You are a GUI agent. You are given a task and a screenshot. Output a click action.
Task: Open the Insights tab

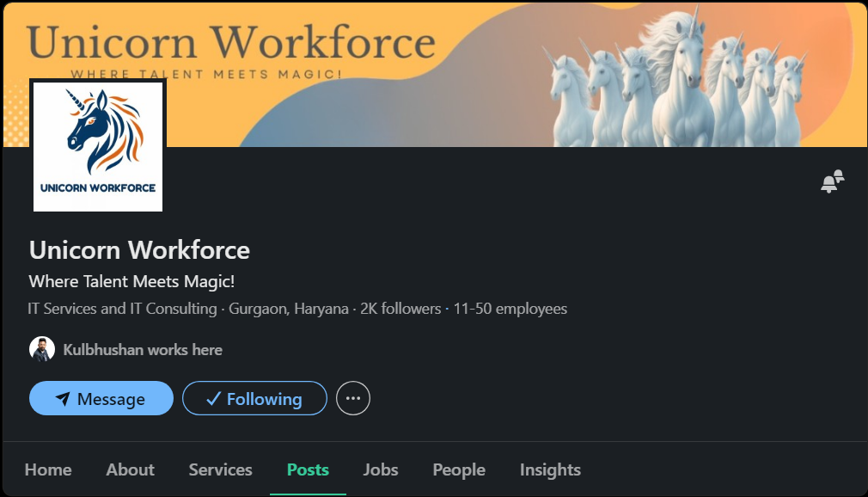click(x=550, y=469)
